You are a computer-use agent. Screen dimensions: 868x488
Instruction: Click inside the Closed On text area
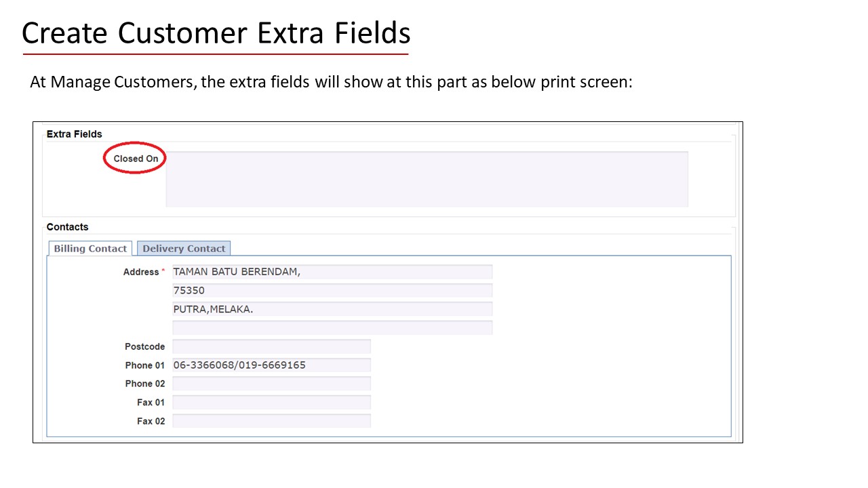[x=427, y=178]
